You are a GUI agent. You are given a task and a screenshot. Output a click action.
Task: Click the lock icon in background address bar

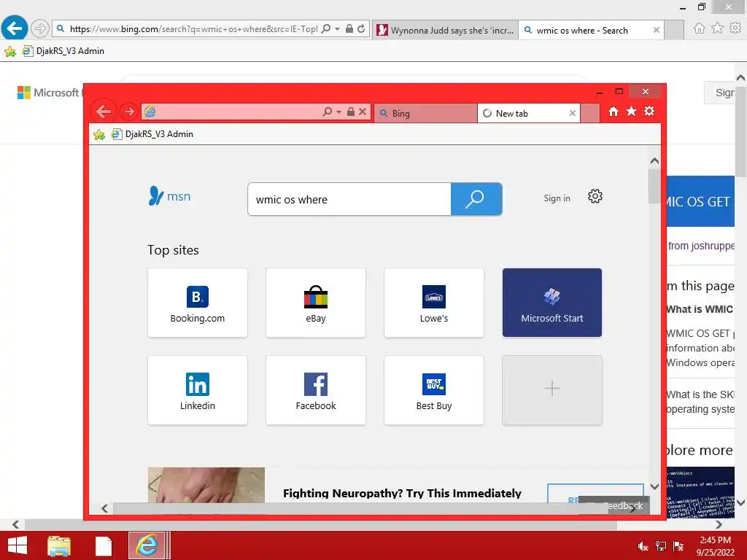click(349, 29)
